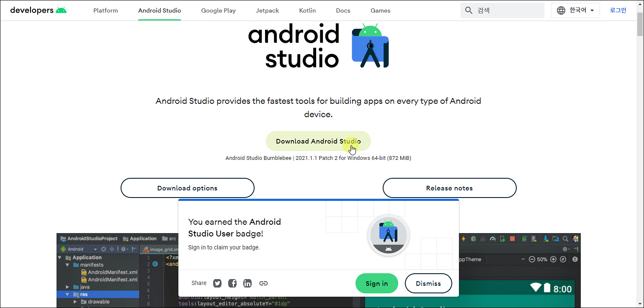Expand the java folder arrow
Screen dimensions: 644x308
click(x=67, y=287)
